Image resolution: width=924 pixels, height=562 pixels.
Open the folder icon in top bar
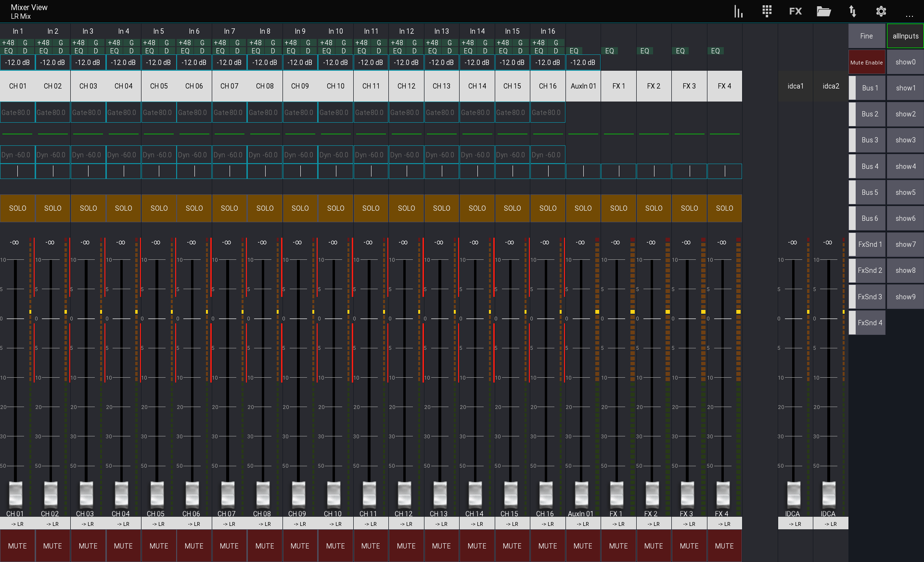click(824, 11)
